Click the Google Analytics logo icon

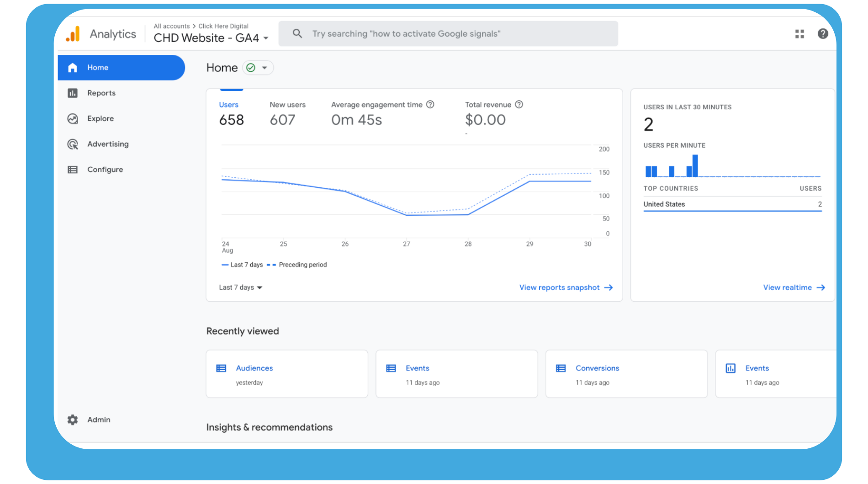pos(73,34)
